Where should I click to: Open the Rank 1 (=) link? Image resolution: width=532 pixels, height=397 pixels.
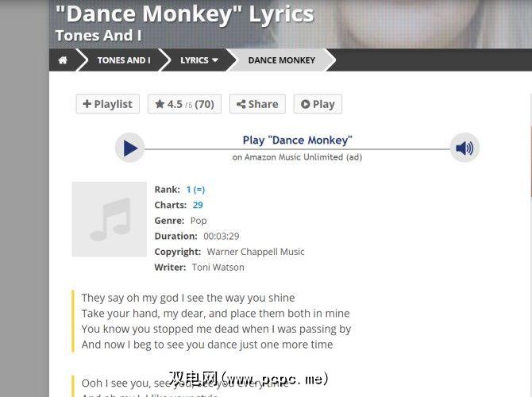pos(195,189)
